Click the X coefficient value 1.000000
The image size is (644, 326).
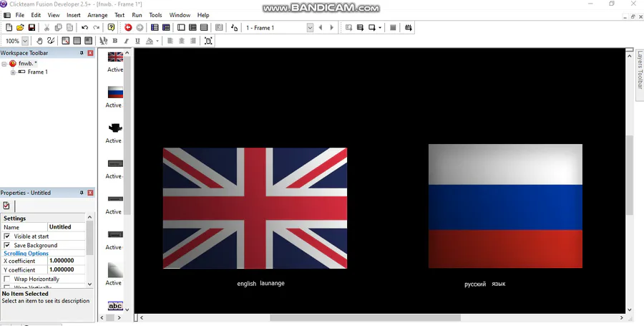[x=67, y=261]
